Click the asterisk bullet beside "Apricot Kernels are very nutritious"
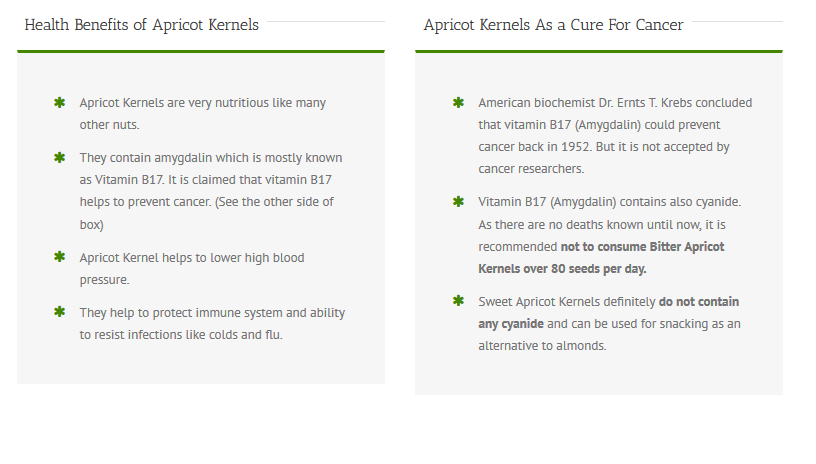816x464 pixels. tap(59, 103)
